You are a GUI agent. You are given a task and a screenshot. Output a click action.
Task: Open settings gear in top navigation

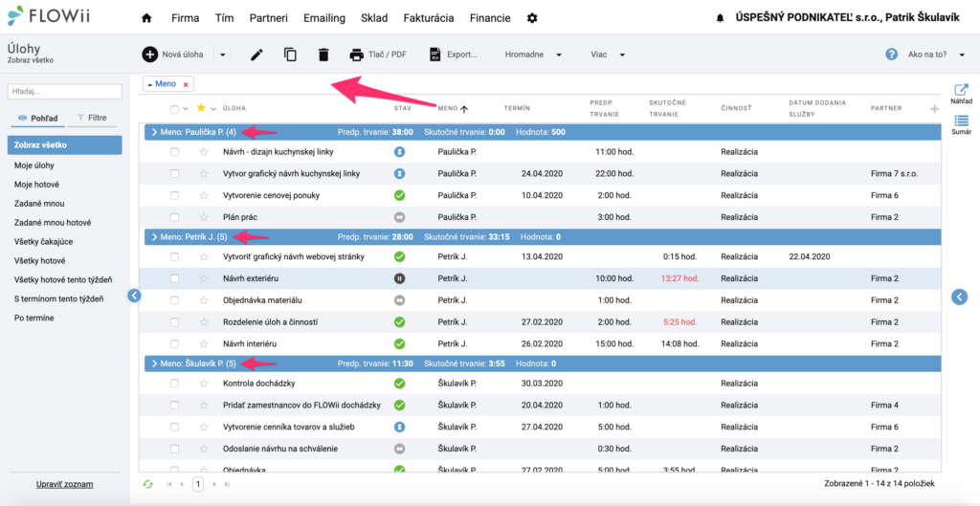point(532,18)
